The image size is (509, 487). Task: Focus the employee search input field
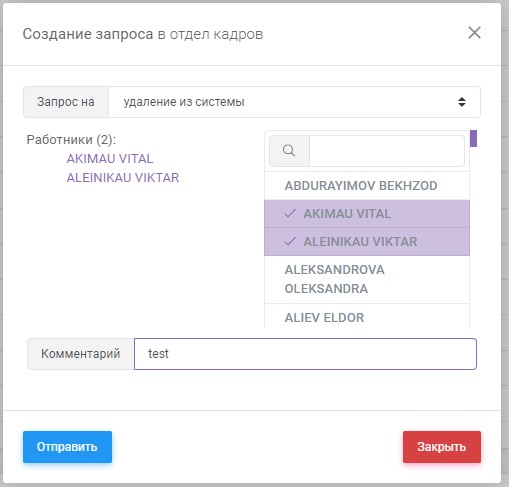tap(387, 151)
